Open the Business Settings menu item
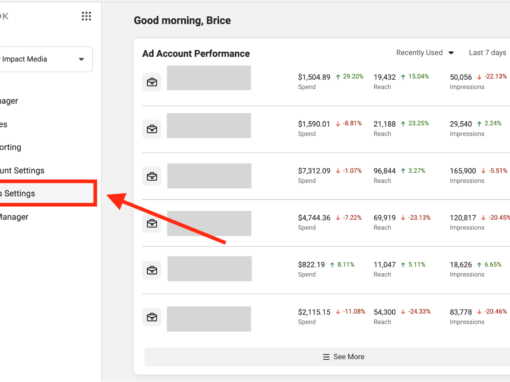510x382 pixels. pos(48,193)
